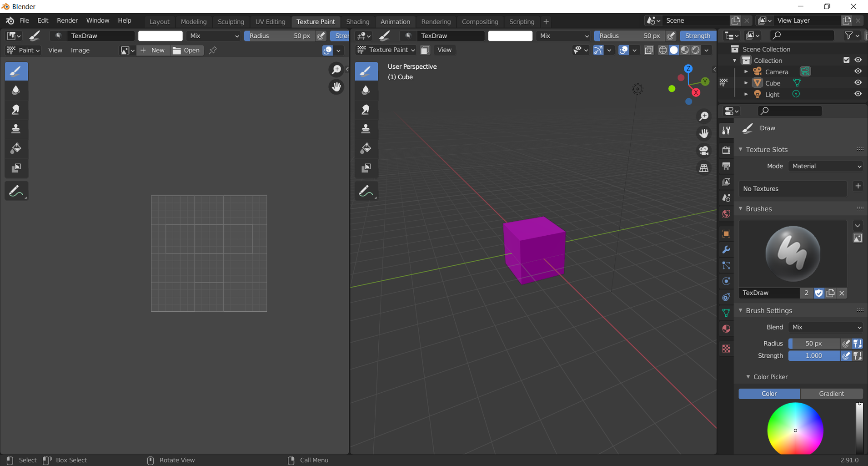The height and width of the screenshot is (466, 868).
Task: Open the Material properties tab icon
Action: 726,329
